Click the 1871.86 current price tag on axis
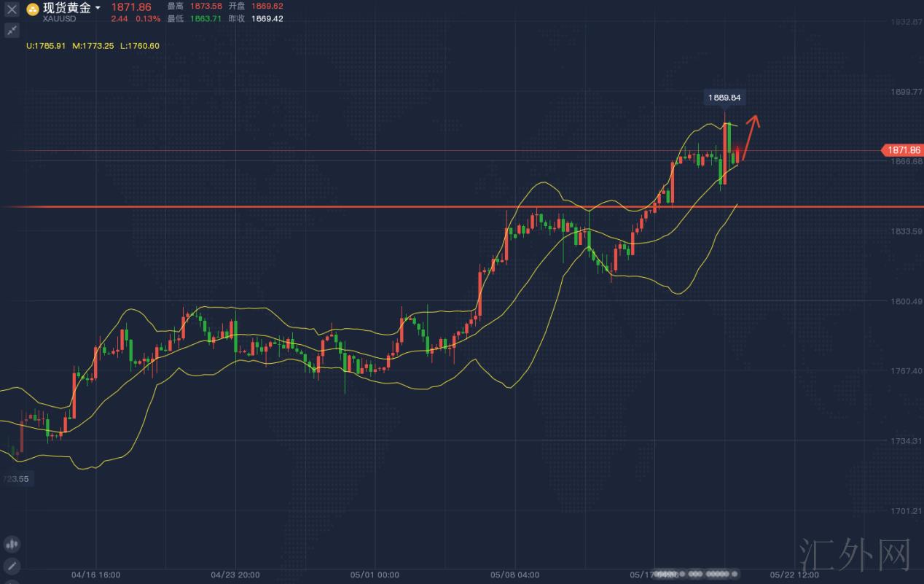The height and width of the screenshot is (584, 924). point(901,150)
